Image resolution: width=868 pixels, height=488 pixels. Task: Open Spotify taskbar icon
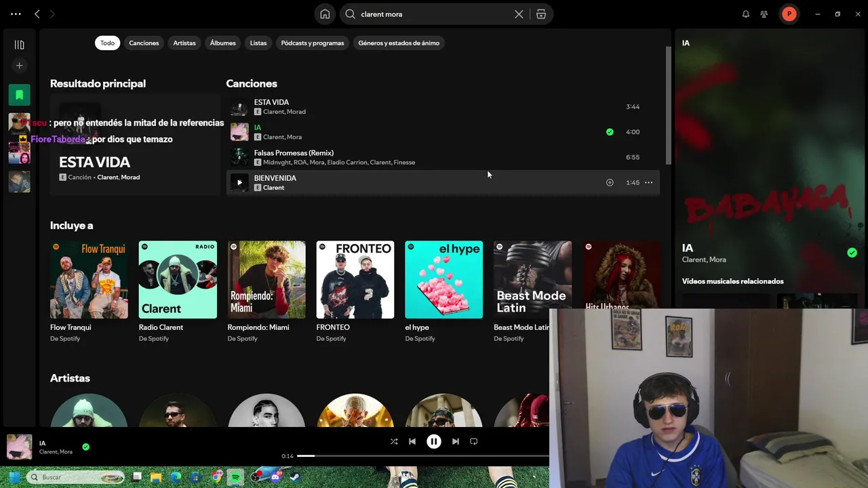[235, 477]
